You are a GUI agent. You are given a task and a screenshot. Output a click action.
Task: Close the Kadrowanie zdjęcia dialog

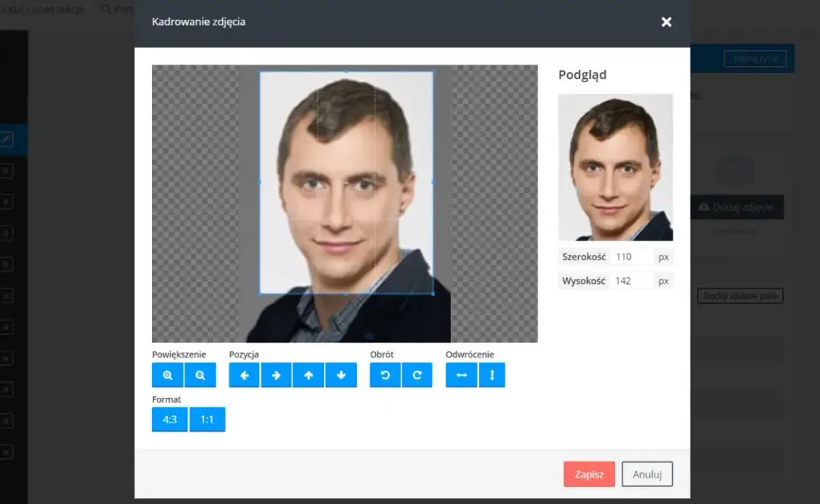tap(666, 22)
